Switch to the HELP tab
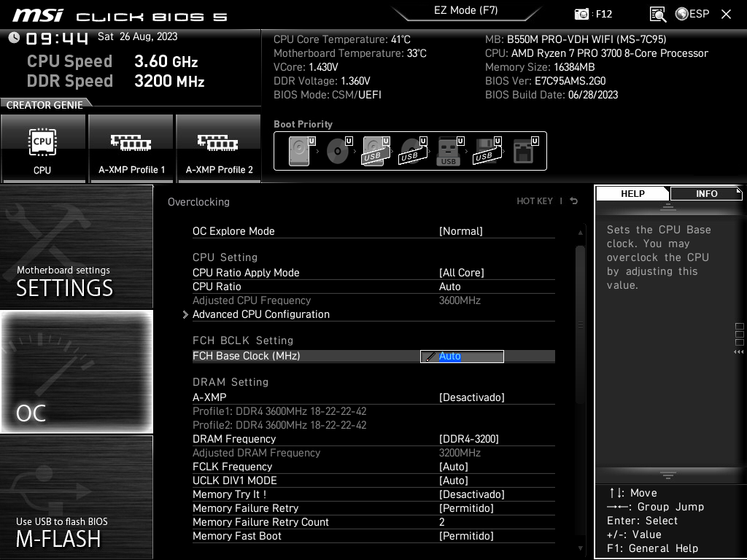747x560 pixels. (x=632, y=193)
